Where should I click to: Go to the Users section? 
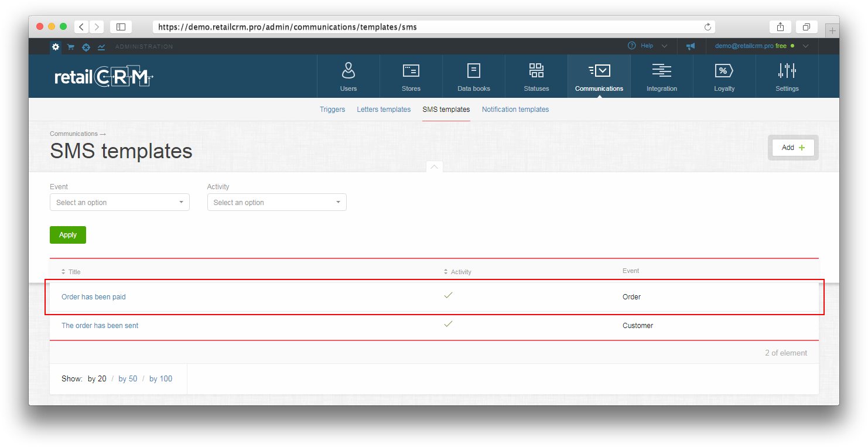coord(348,76)
